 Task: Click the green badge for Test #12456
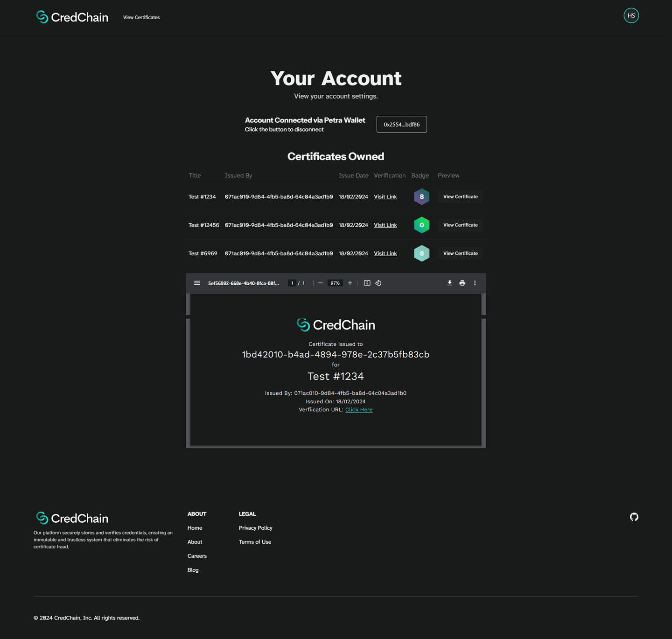tap(421, 225)
